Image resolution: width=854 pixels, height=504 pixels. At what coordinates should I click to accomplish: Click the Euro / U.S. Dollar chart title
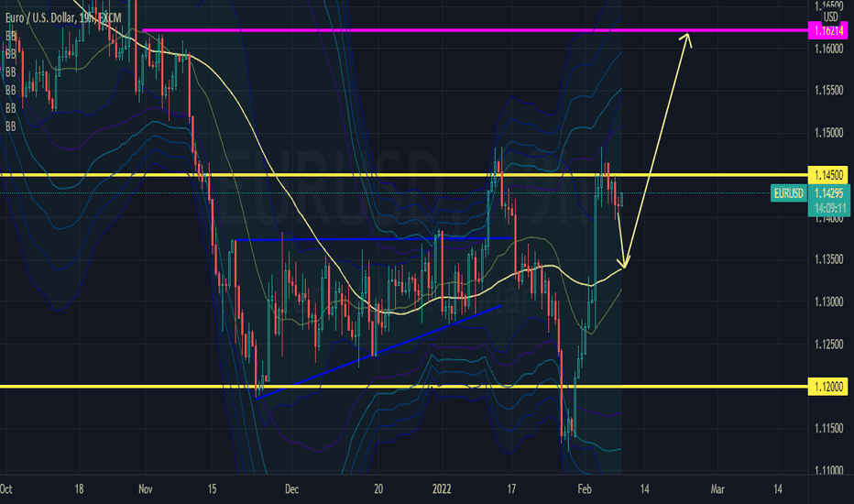pos(63,18)
